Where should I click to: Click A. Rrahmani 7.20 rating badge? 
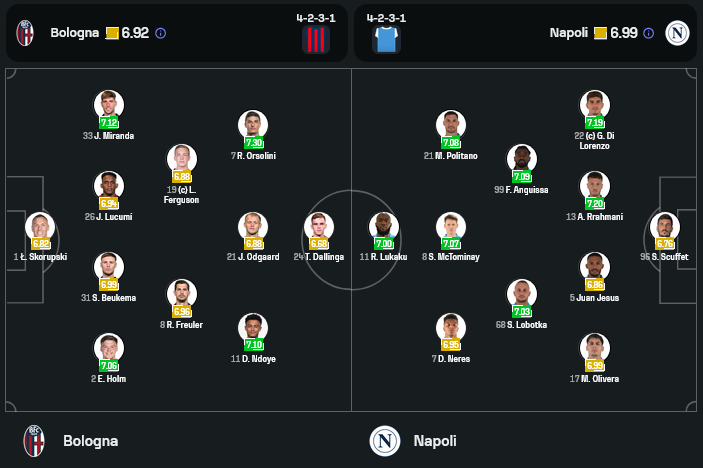tap(595, 203)
